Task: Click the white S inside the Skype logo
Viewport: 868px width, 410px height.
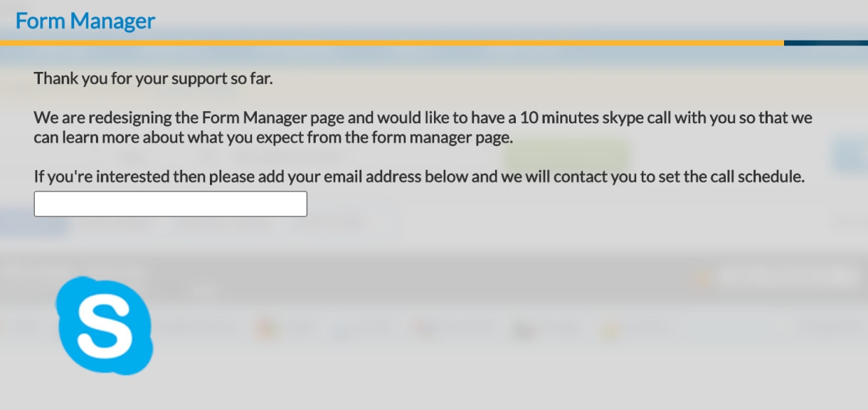Action: coord(105,327)
